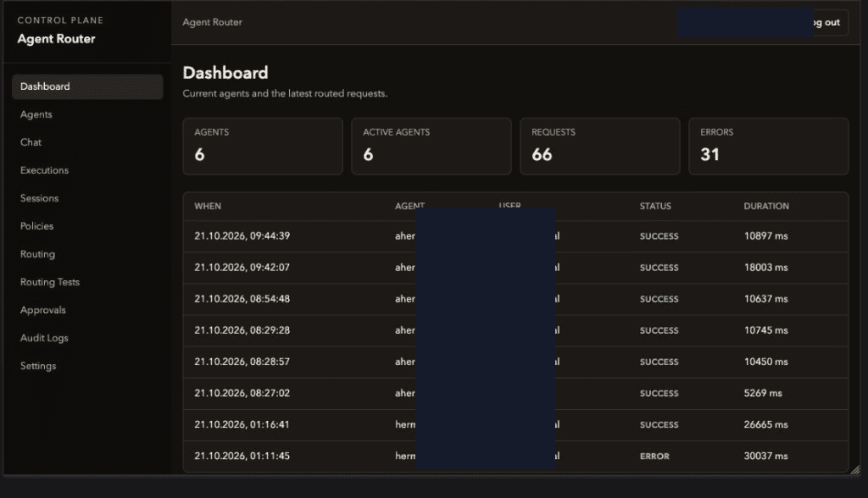Image resolution: width=868 pixels, height=498 pixels.
Task: Click the 10637 ms duration value
Action: pos(765,299)
